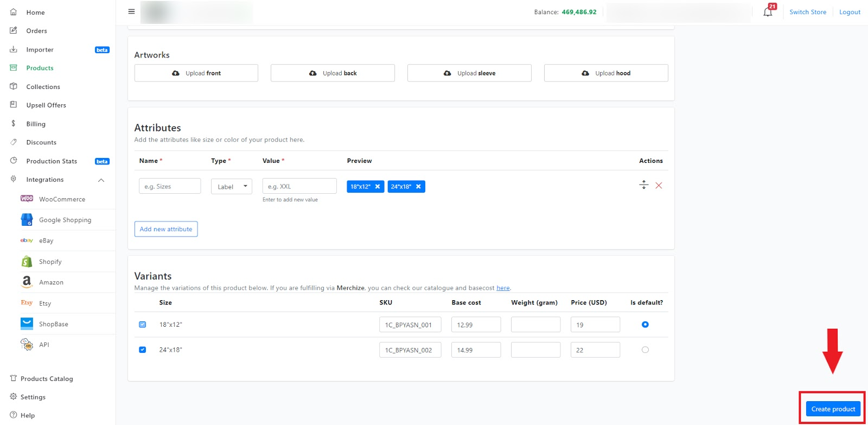Click SKU field 1C_BPYASN_001
Screen dimensions: 868x425
(x=410, y=325)
